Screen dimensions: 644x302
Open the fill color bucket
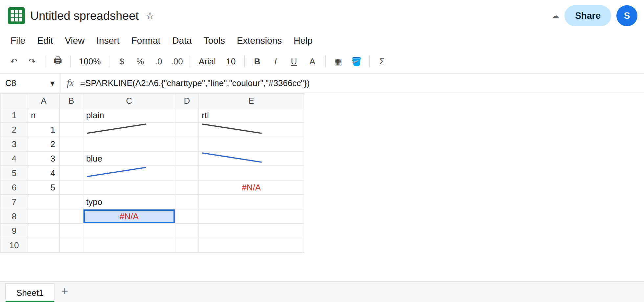pyautogui.click(x=356, y=61)
